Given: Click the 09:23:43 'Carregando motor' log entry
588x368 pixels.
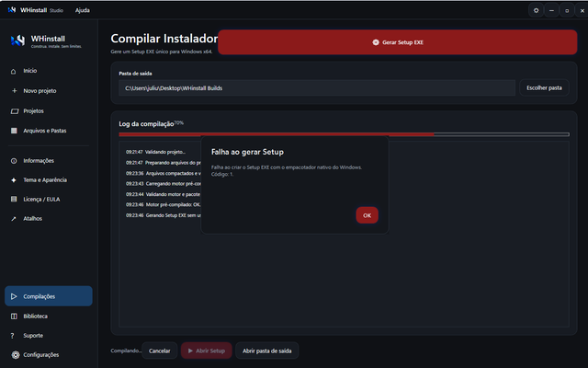Looking at the screenshot, I should coord(164,184).
